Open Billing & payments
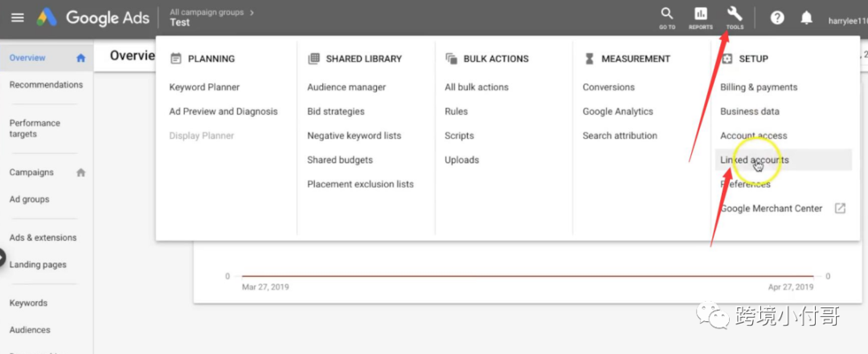The height and width of the screenshot is (354, 868). point(759,87)
